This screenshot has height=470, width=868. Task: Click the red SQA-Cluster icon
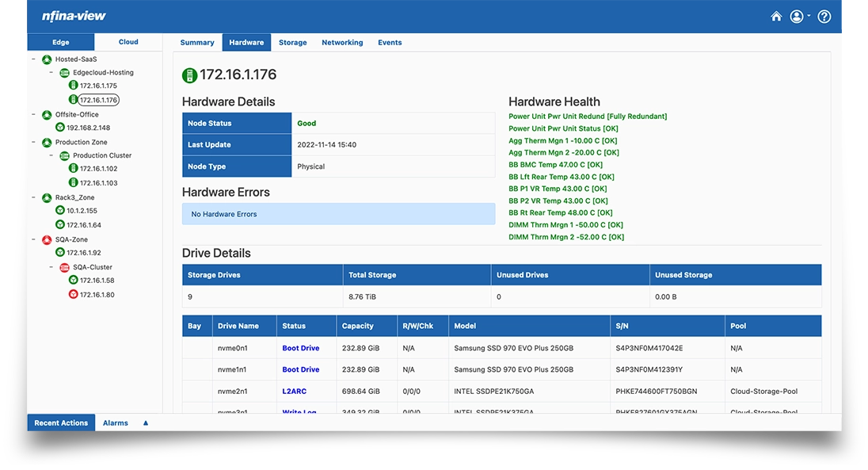tap(64, 267)
